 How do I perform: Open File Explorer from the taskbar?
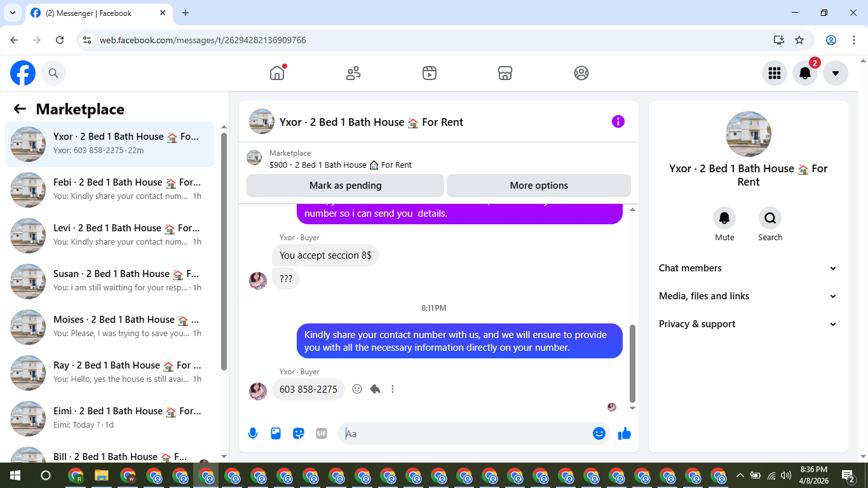pyautogui.click(x=102, y=475)
